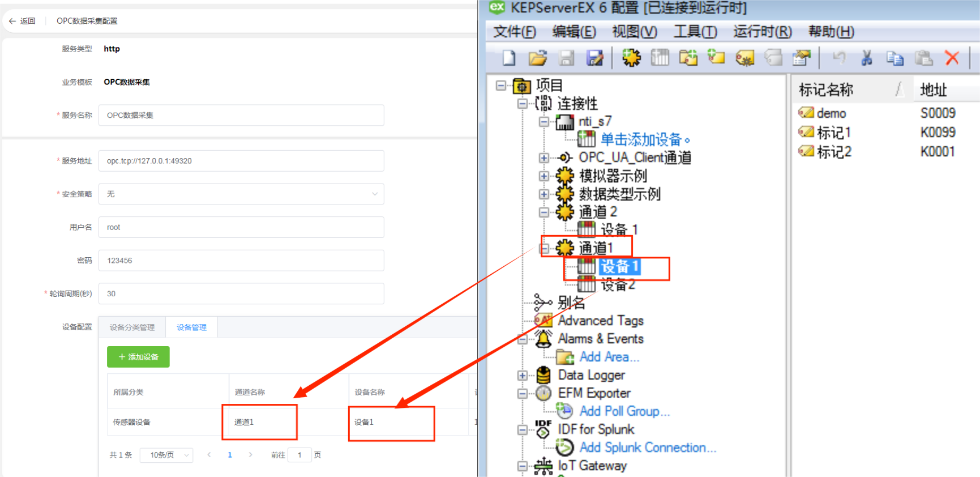The image size is (980, 477).
Task: Expand the 模拟器示例 node
Action: [544, 176]
